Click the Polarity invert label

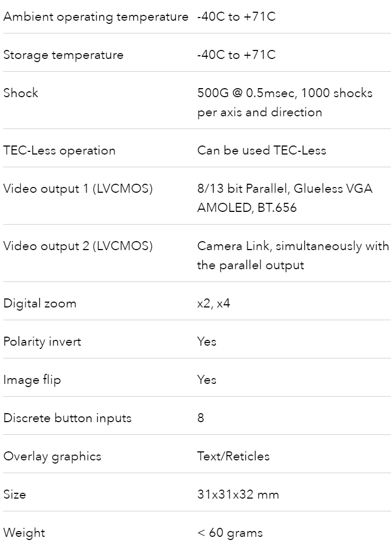coord(42,341)
